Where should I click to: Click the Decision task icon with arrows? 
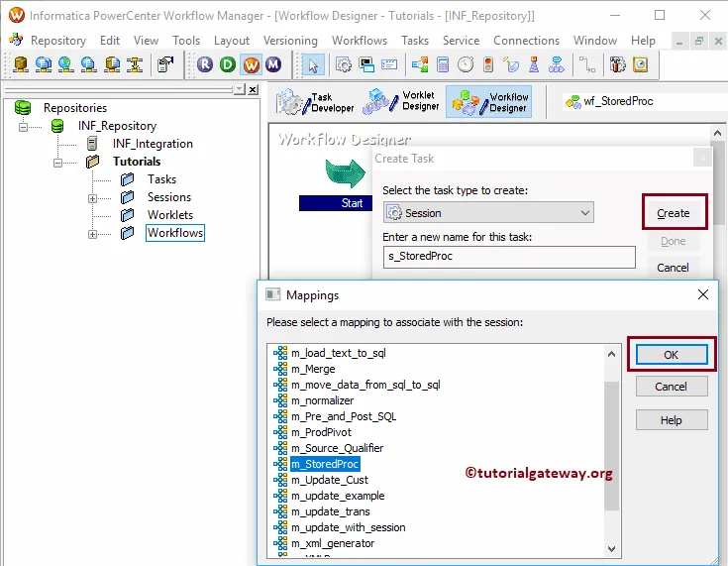click(420, 64)
